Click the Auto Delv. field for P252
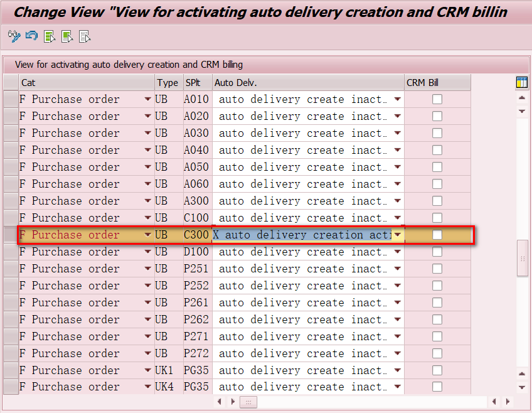This screenshot has width=532, height=413. pyautogui.click(x=308, y=286)
